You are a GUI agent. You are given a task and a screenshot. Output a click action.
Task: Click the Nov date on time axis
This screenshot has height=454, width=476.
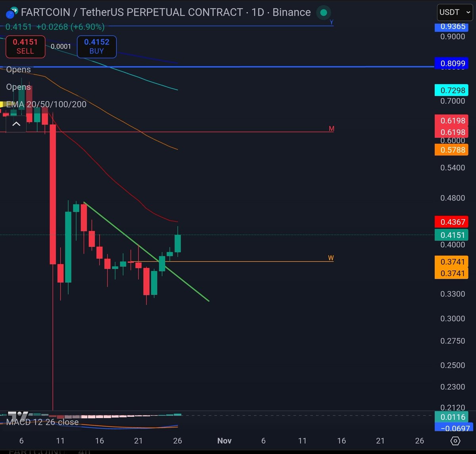pos(225,441)
